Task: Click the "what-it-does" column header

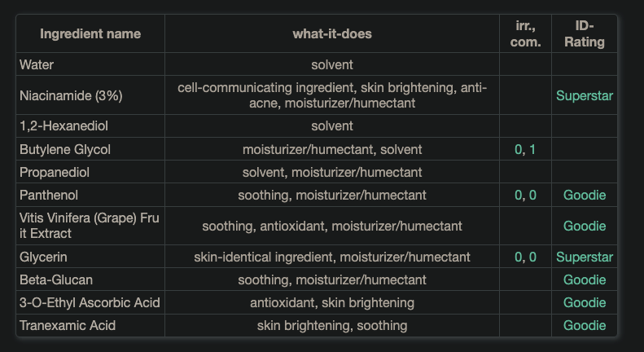Action: [x=332, y=34]
